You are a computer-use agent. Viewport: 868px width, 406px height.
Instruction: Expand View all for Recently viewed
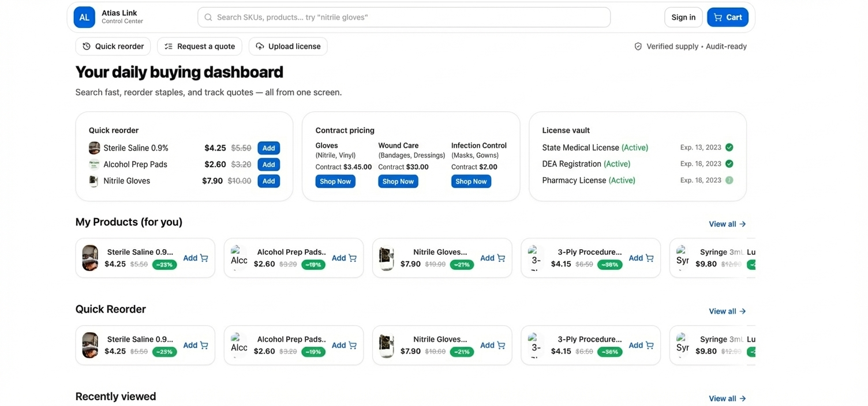(727, 398)
